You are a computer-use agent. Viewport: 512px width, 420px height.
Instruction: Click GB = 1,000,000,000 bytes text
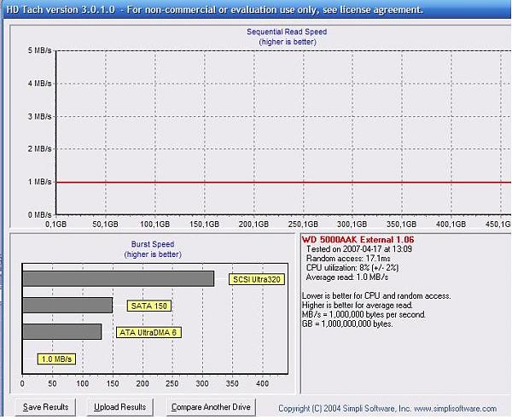pyautogui.click(x=347, y=324)
